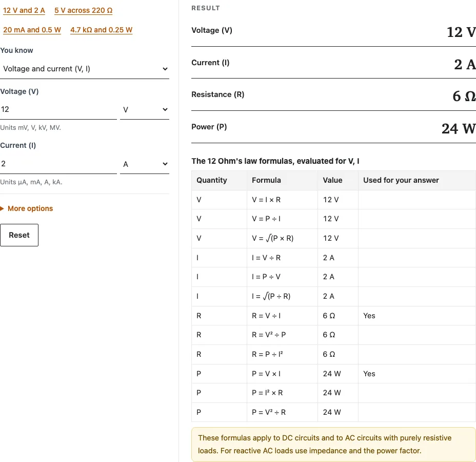This screenshot has height=462, width=476.
Task: Click the 'Units mV, V, kV, MV.' hint text
Action: click(30, 128)
